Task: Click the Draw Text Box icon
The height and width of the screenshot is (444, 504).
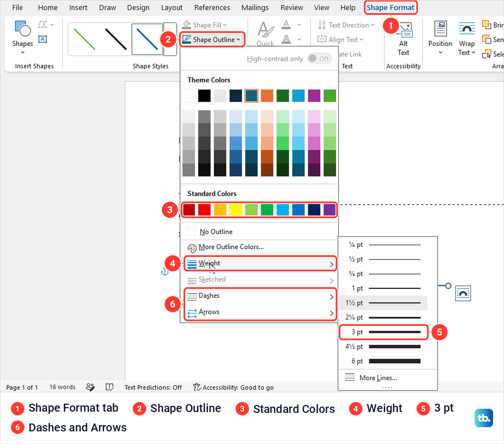Action: pyautogui.click(x=42, y=39)
